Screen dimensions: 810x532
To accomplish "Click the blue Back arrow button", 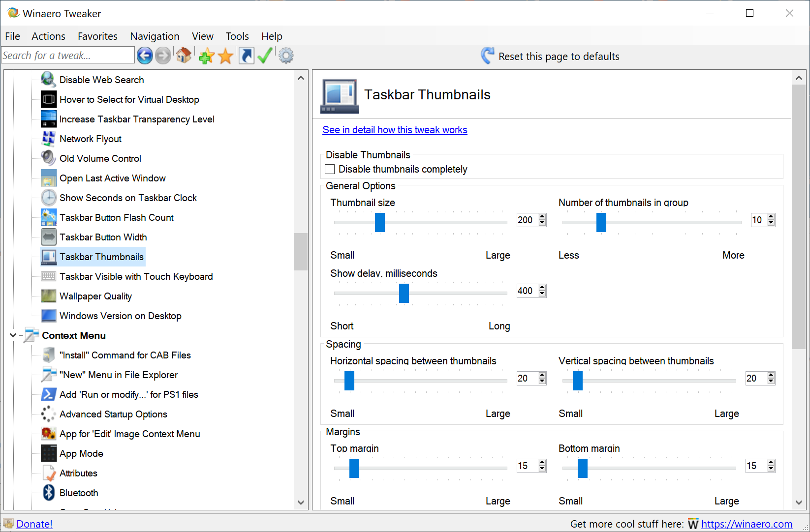I will click(x=145, y=56).
